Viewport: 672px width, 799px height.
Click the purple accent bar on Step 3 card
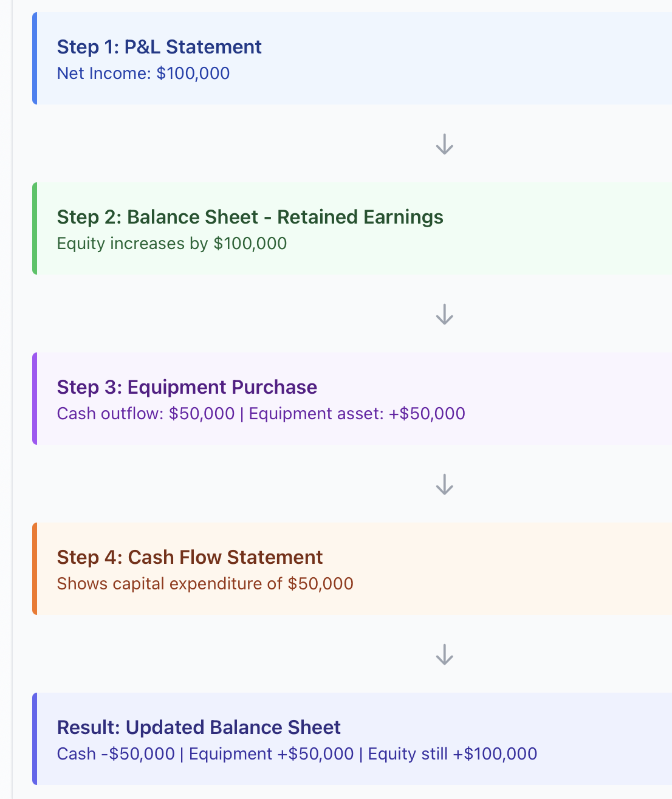pyautogui.click(x=35, y=399)
